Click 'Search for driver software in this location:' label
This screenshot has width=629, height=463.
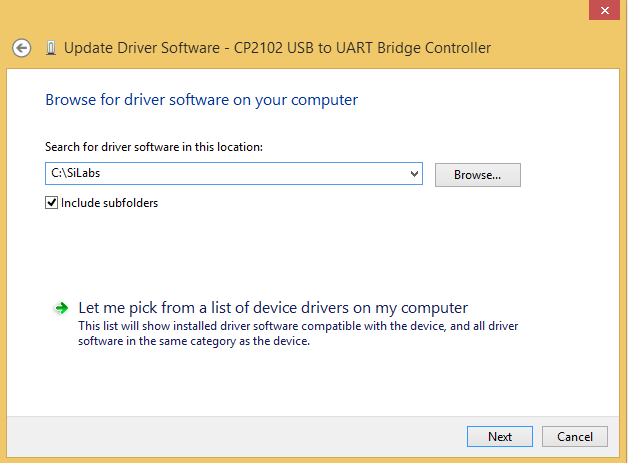pos(154,147)
